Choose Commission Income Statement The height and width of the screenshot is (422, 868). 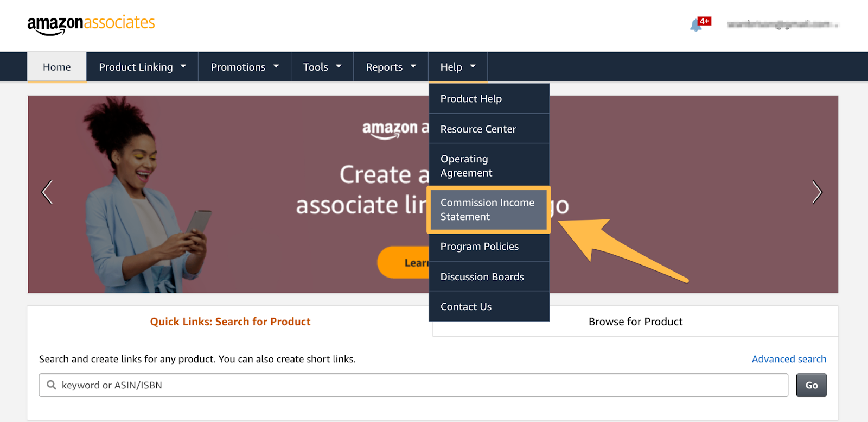pyautogui.click(x=489, y=210)
